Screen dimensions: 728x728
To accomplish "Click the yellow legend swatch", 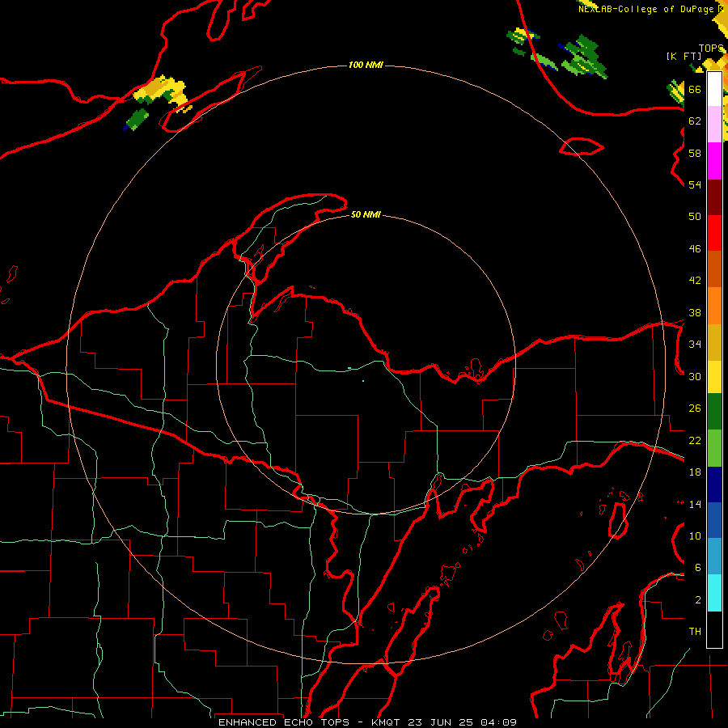I will tap(714, 377).
